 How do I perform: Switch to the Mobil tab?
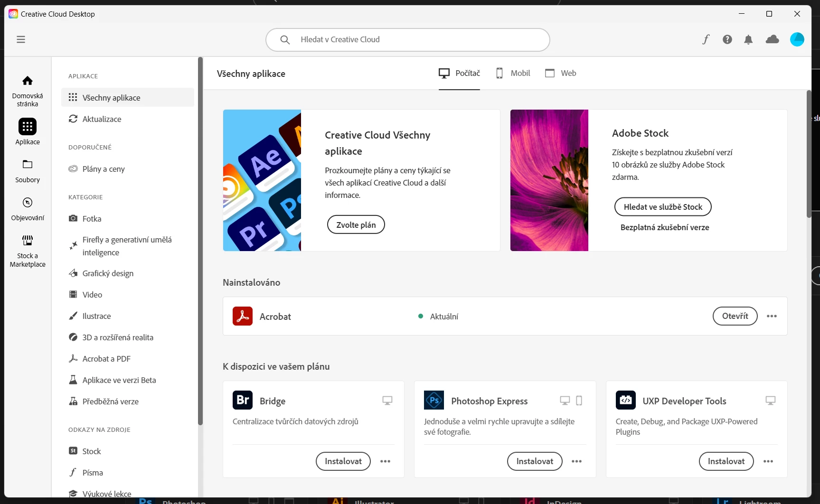513,73
